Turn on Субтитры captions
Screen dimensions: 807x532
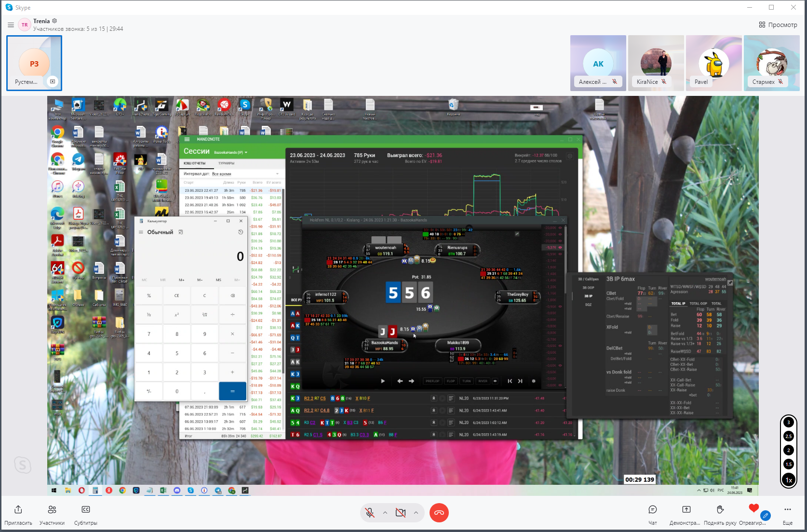(x=86, y=515)
